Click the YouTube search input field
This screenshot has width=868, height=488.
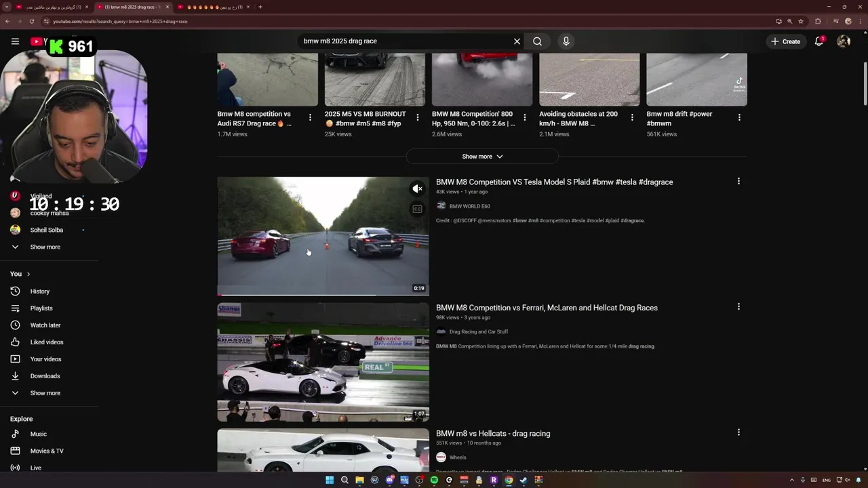[406, 41]
